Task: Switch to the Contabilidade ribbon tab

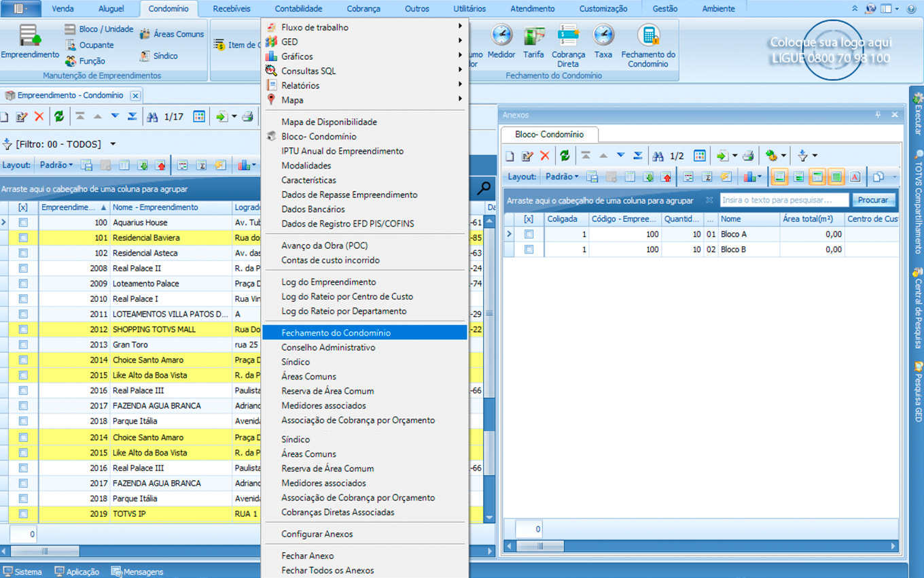Action: (298, 9)
